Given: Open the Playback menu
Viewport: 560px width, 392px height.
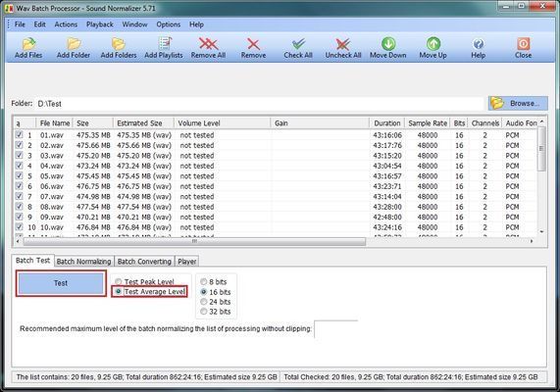Looking at the screenshot, I should pos(100,24).
